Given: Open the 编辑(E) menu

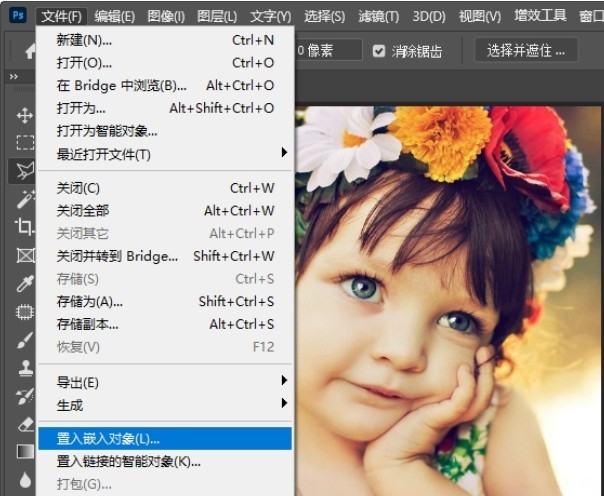Looking at the screenshot, I should point(114,16).
